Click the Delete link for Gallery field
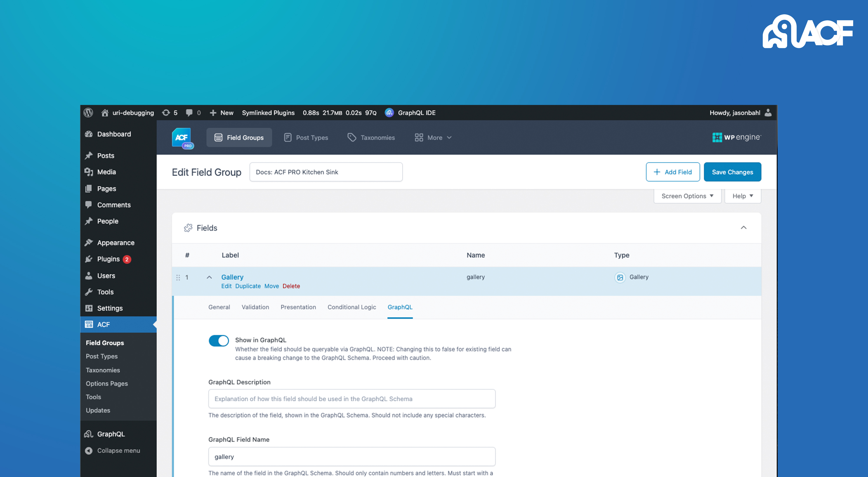 tap(291, 286)
